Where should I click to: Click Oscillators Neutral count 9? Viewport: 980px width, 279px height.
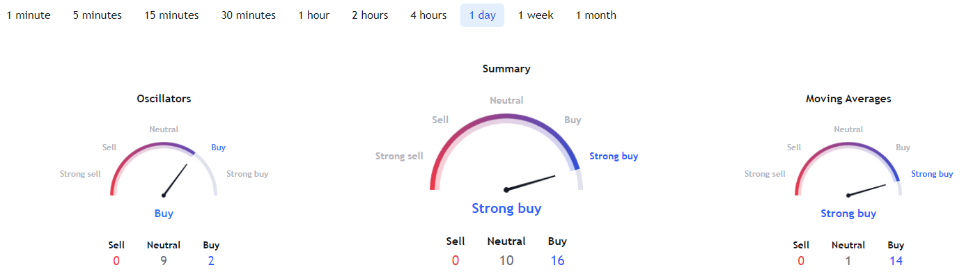164,261
